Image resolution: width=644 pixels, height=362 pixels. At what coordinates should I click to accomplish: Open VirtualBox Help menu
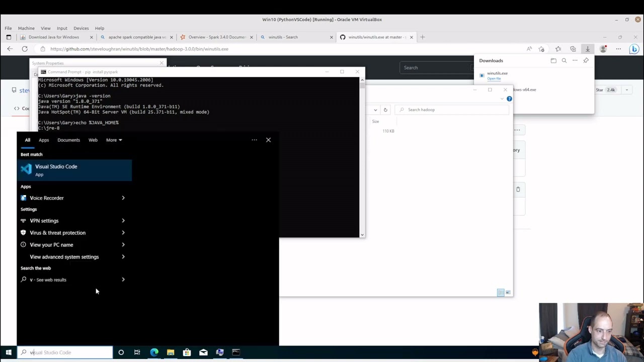(100, 28)
